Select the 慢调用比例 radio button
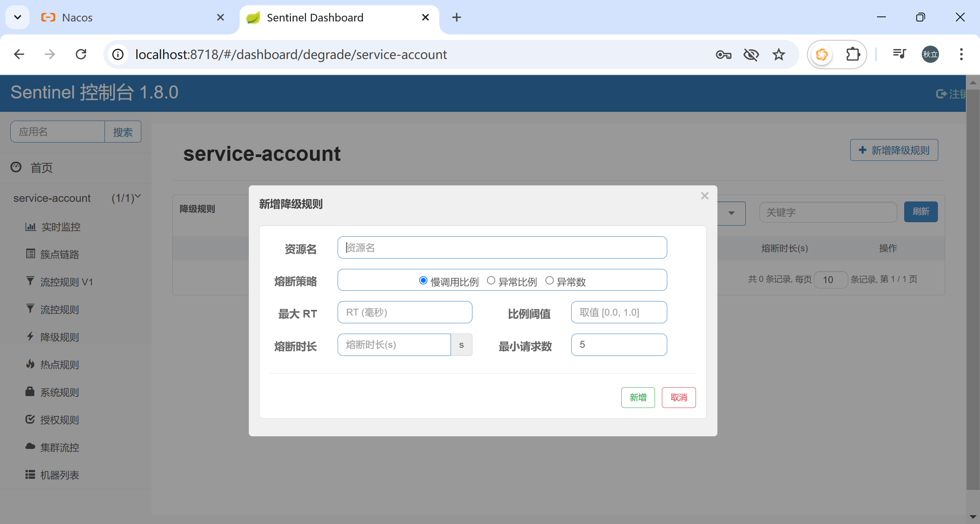The height and width of the screenshot is (524, 980). [423, 281]
